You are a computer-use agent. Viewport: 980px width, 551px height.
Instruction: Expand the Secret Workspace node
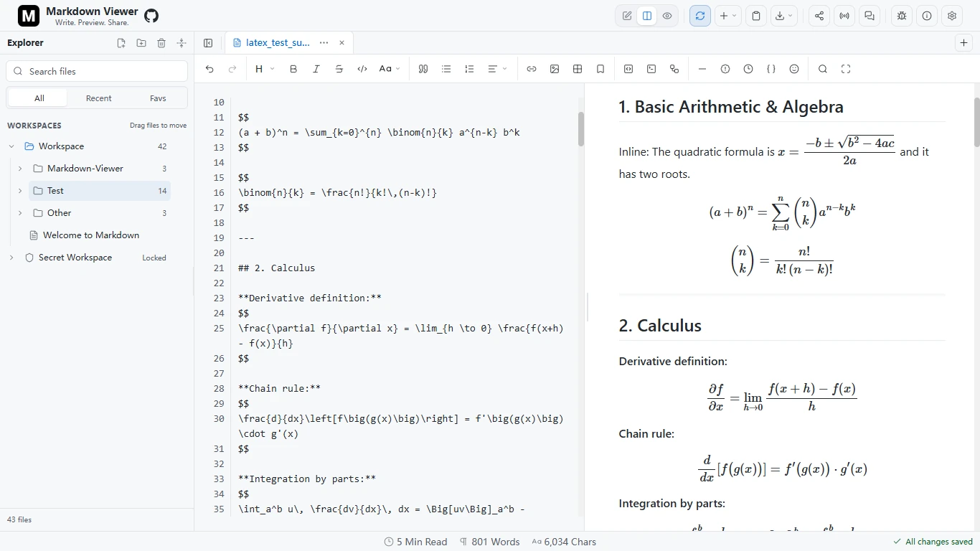[11, 258]
